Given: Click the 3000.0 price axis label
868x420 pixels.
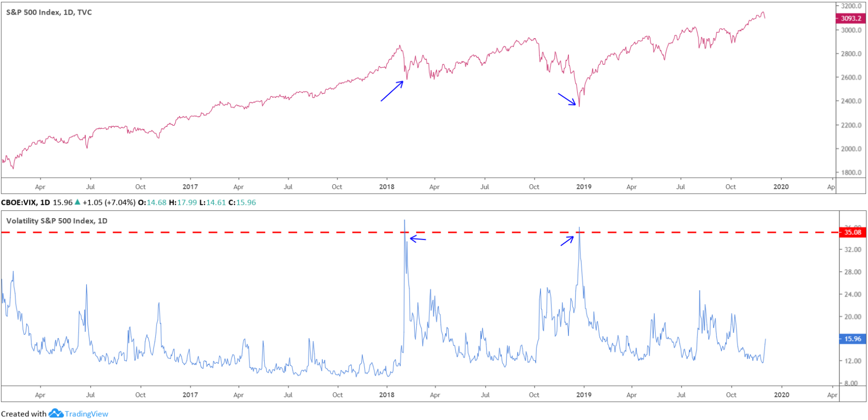Looking at the screenshot, I should point(851,30).
